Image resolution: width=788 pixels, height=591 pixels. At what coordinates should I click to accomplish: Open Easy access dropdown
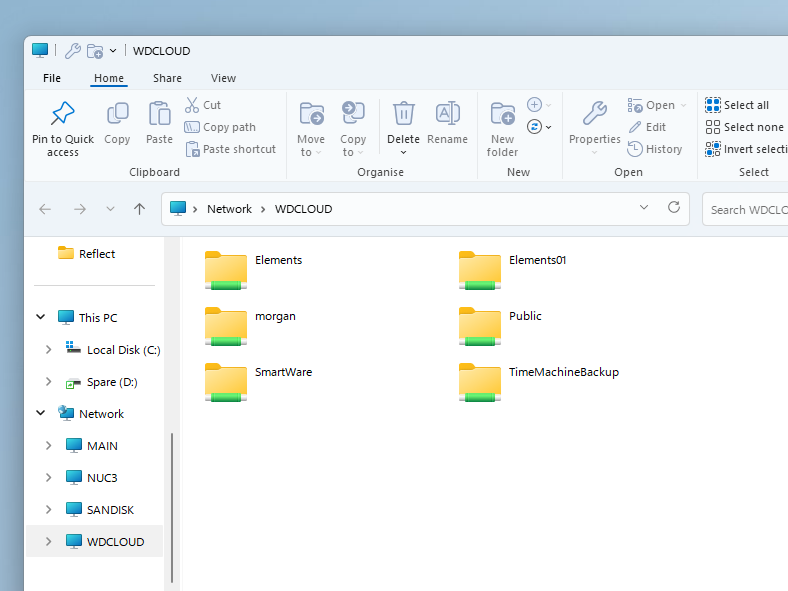539,127
